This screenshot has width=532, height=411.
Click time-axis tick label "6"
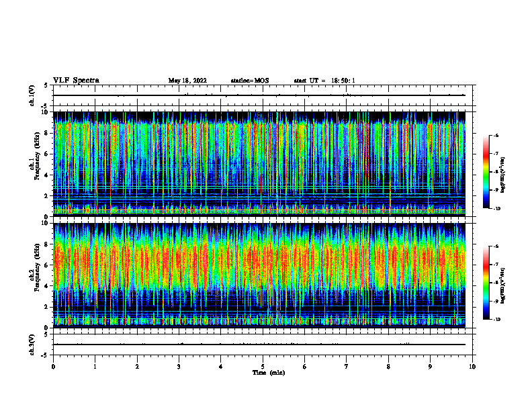pos(304,367)
